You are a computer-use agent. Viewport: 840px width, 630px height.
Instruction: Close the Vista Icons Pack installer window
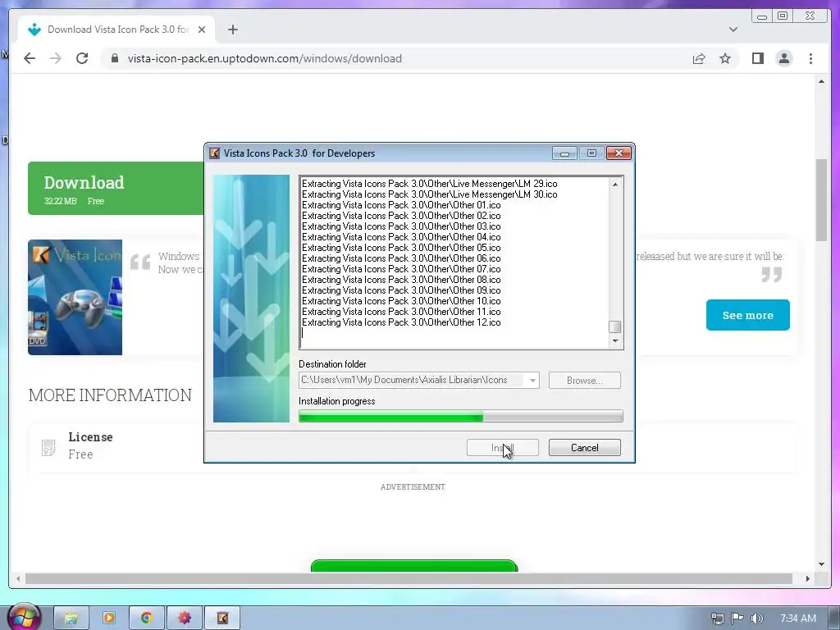(619, 153)
